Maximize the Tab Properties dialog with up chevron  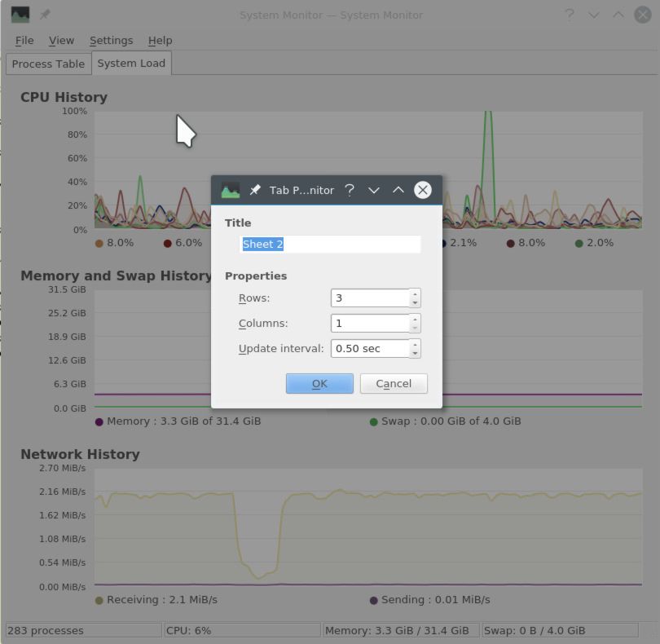point(398,190)
